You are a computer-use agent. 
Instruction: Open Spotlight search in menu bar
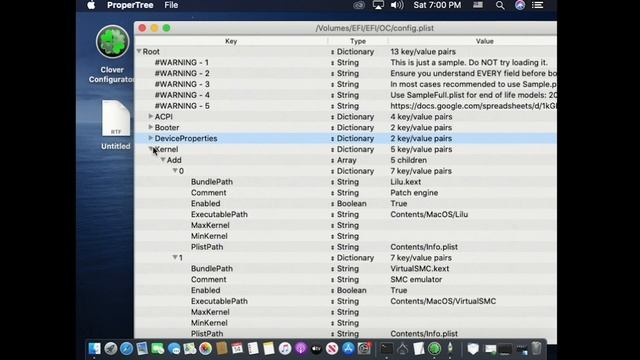tap(500, 5)
